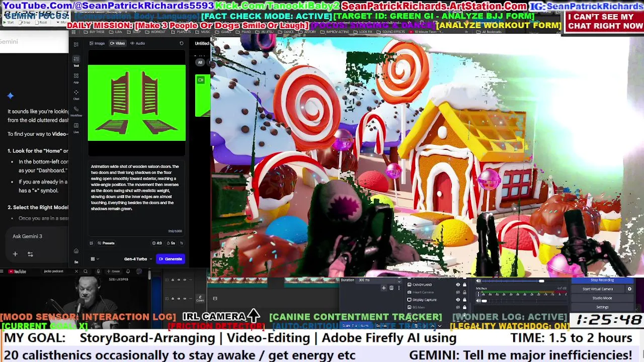Image resolution: width=644 pixels, height=362 pixels.
Task: Select the Display Capture source row
Action: [x=437, y=300]
